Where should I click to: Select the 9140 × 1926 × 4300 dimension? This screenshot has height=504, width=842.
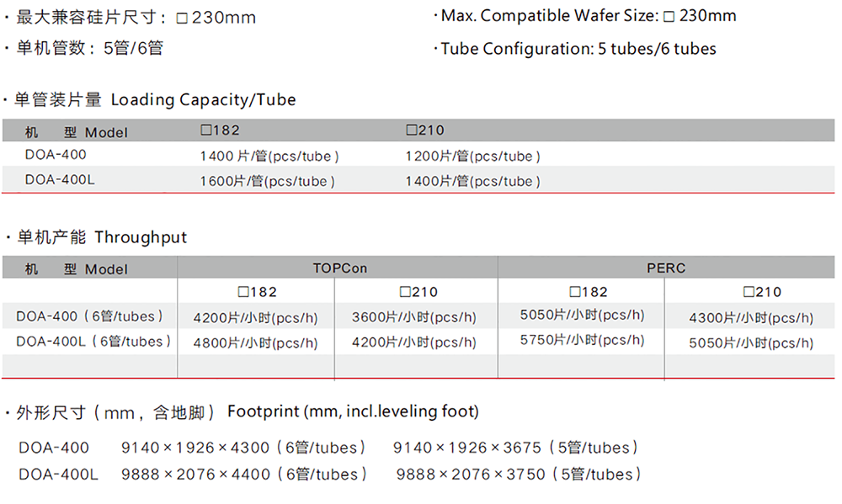click(195, 448)
